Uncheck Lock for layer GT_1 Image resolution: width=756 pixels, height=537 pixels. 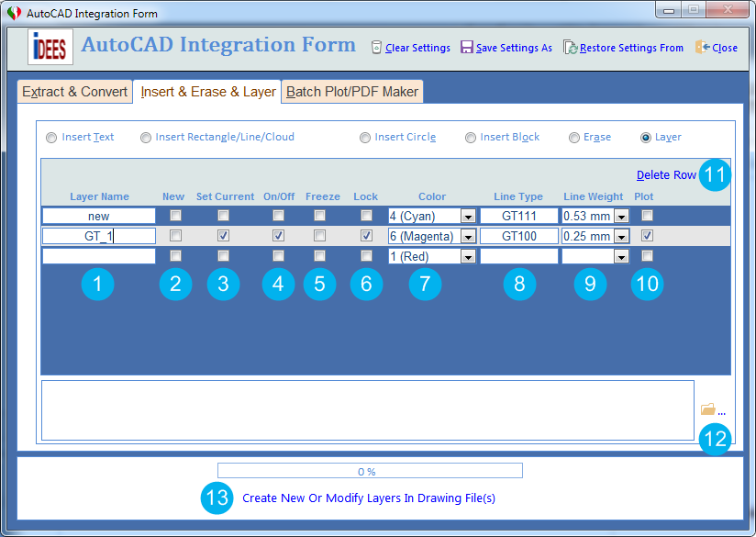[x=366, y=235]
